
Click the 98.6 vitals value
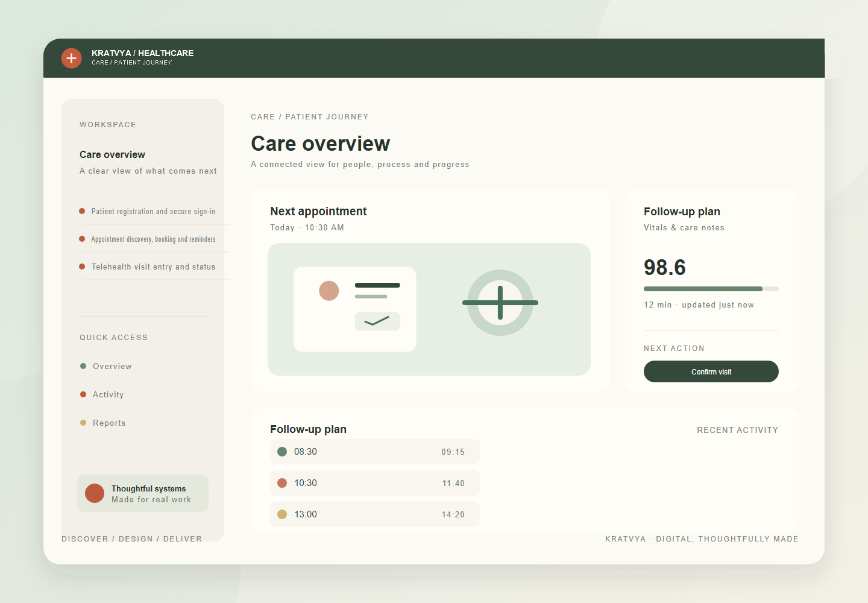pos(665,267)
